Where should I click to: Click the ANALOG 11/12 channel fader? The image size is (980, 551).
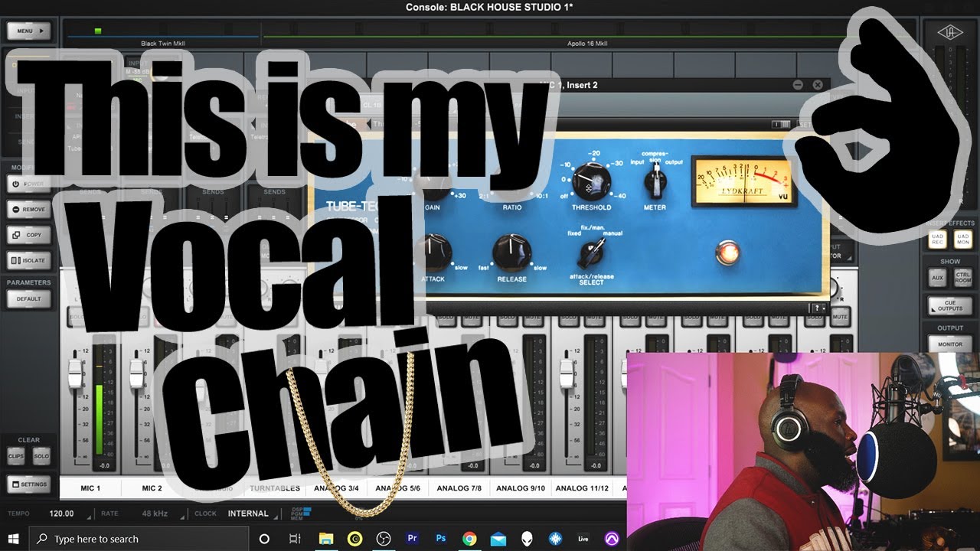(x=567, y=372)
